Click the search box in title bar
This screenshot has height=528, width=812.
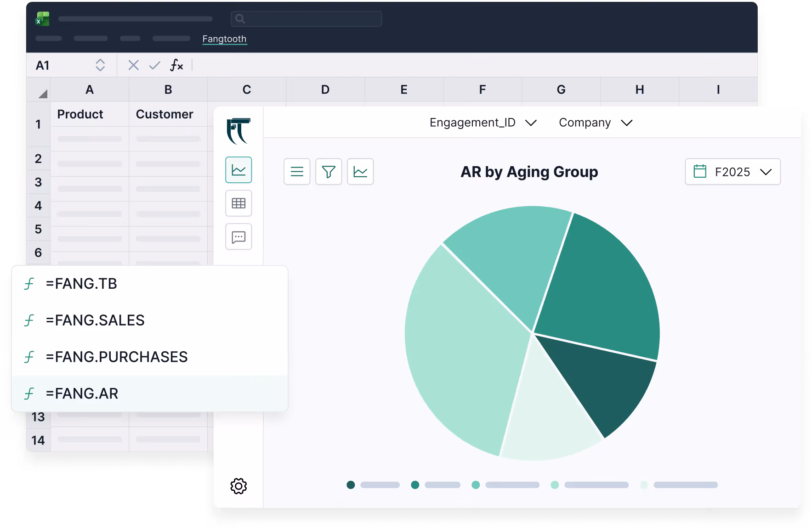(x=306, y=19)
